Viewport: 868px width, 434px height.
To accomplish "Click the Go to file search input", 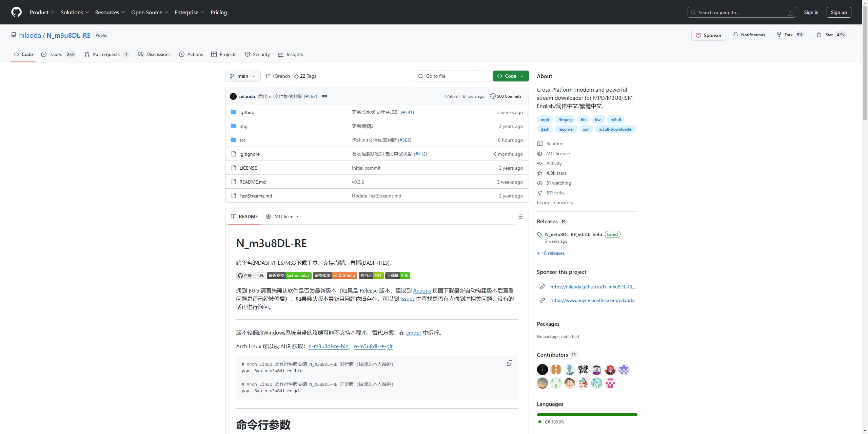I will pyautogui.click(x=450, y=76).
